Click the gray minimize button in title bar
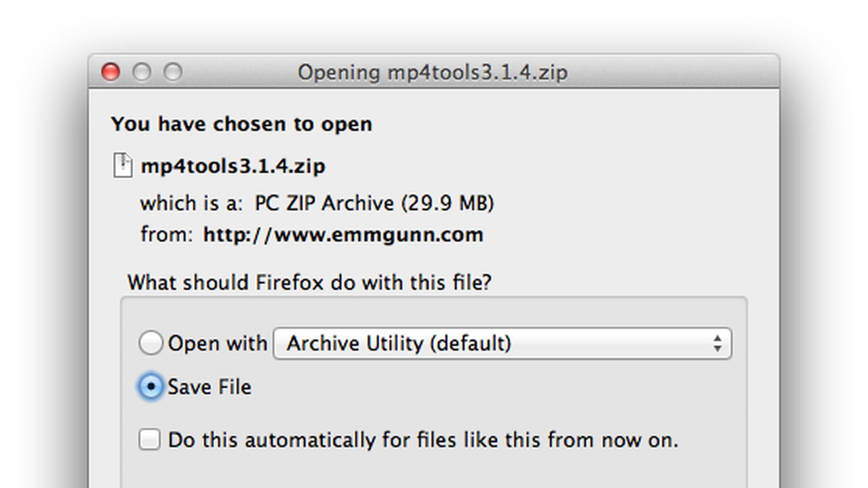868x488 pixels. click(142, 72)
